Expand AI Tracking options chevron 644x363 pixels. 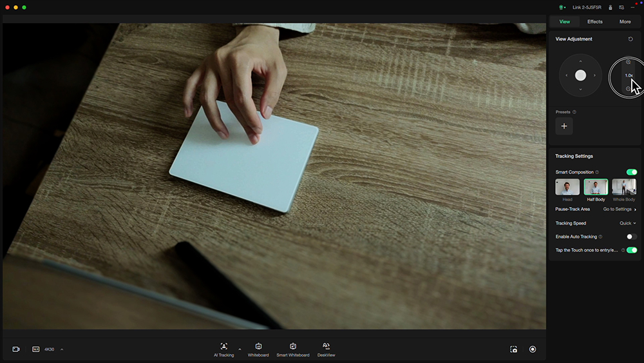click(240, 349)
